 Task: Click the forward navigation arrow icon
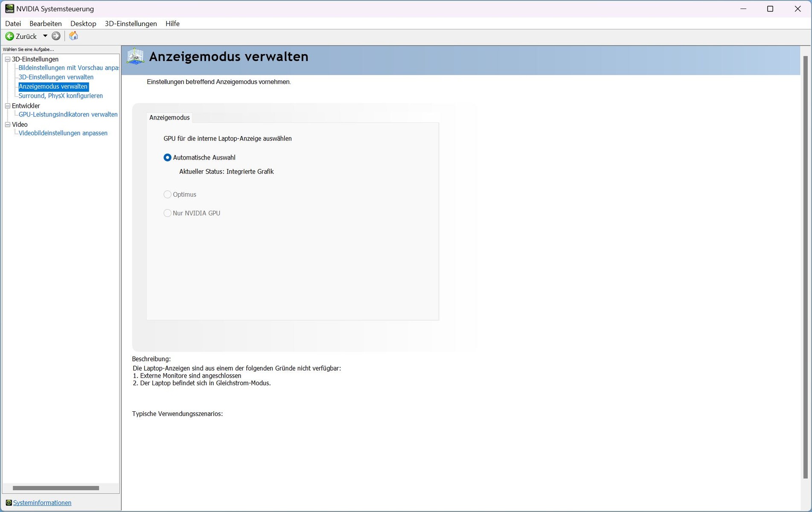[x=56, y=36]
